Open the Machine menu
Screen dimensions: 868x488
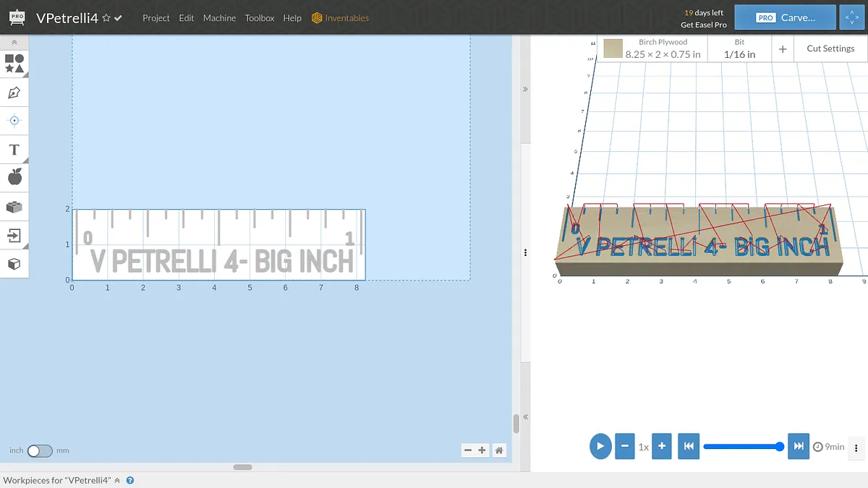click(x=219, y=18)
